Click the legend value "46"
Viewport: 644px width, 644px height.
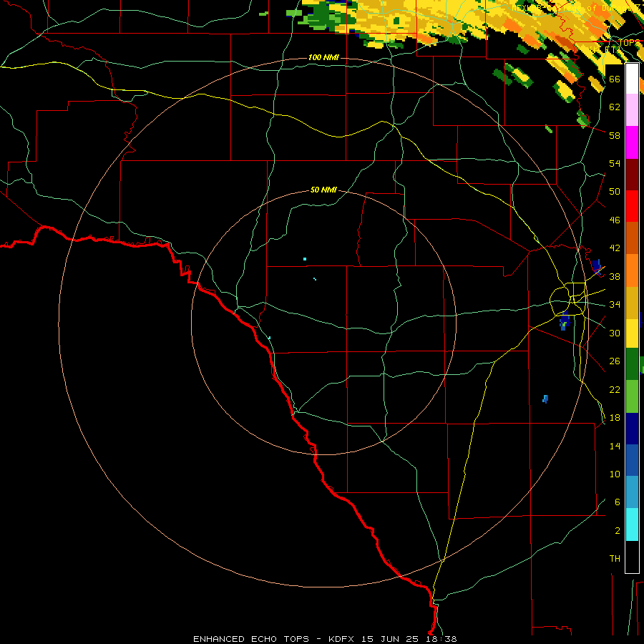[615, 220]
